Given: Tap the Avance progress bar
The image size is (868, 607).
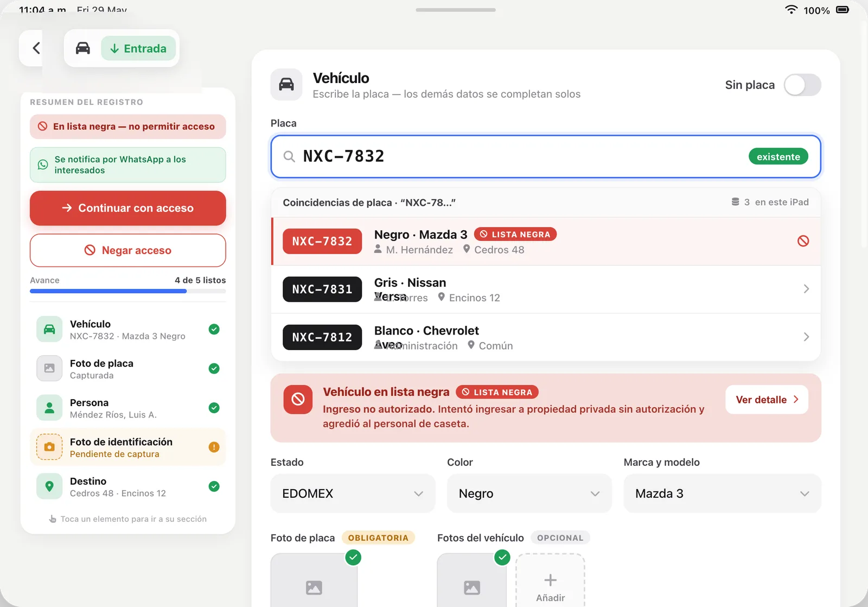Looking at the screenshot, I should coord(128,291).
